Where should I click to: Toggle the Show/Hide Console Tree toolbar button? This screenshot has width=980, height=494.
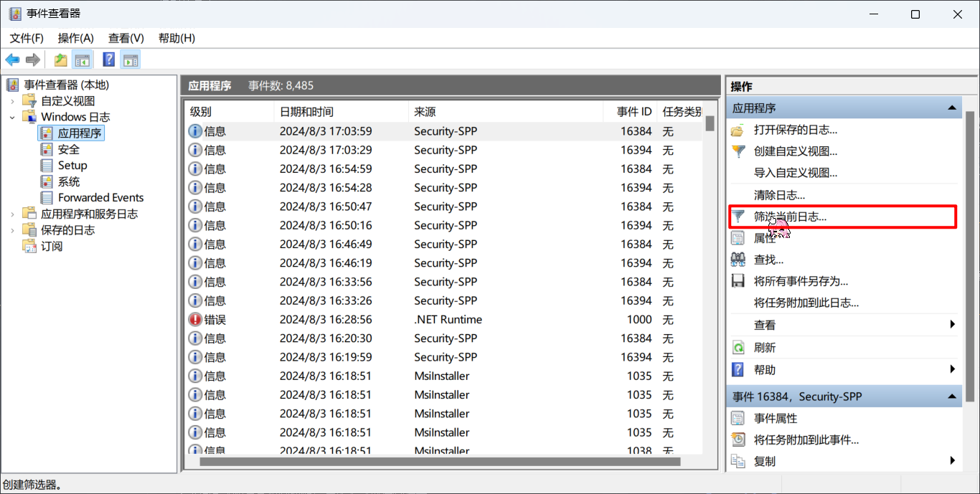coord(83,60)
